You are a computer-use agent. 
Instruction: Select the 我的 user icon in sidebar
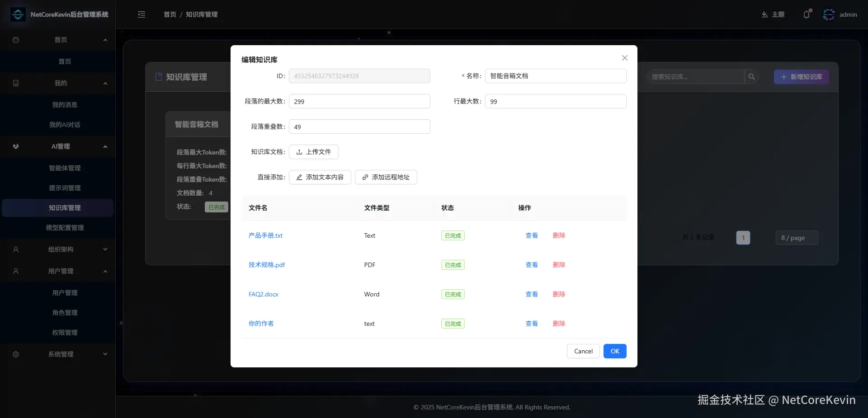pos(15,83)
